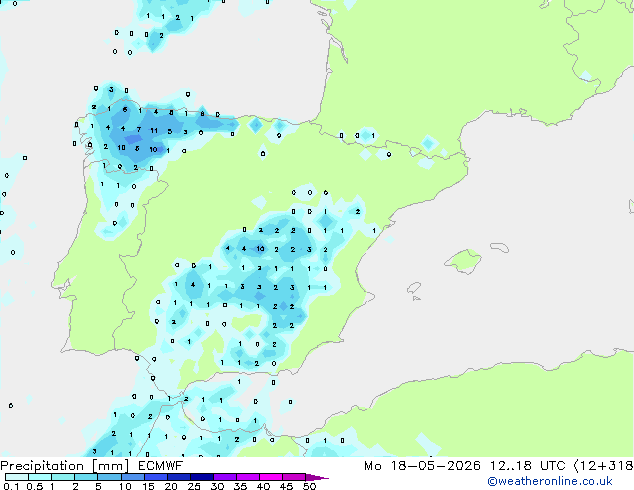Click the 25–30 mm navy legend swatch
This screenshot has width=634, height=490.
pyautogui.click(x=202, y=477)
